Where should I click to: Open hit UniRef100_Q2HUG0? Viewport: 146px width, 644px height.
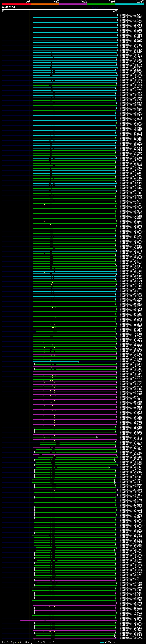[x=131, y=15]
